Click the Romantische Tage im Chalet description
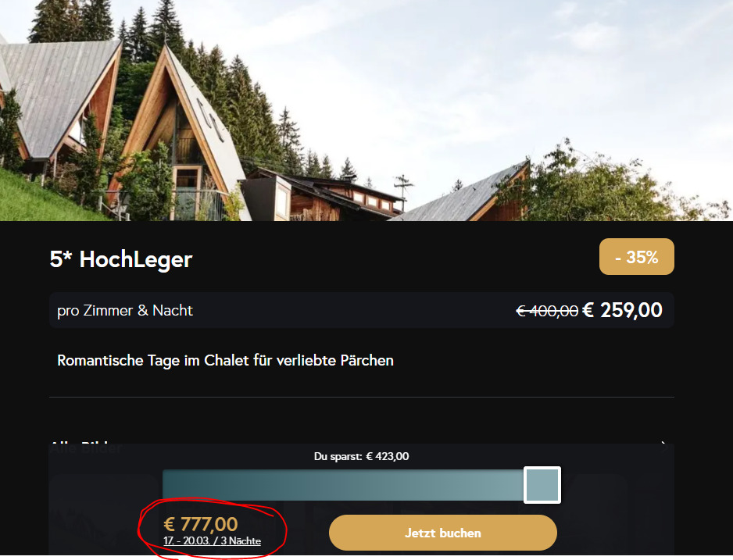This screenshot has height=560, width=733. 225,361
